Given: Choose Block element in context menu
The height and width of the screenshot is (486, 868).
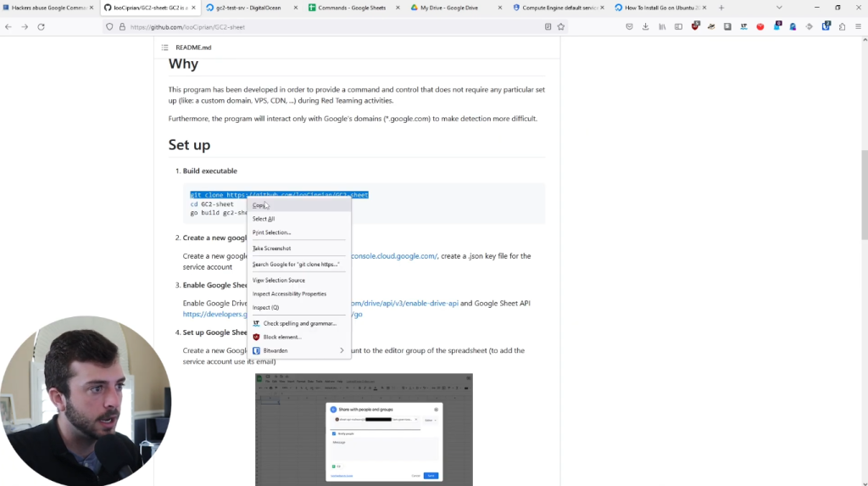Looking at the screenshot, I should 299,337.
